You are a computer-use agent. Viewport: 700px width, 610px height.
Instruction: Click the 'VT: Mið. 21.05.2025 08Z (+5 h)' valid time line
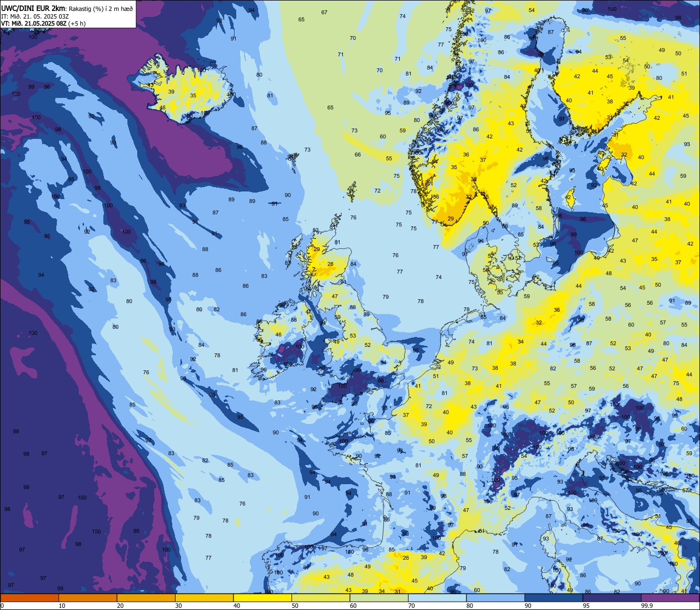[x=43, y=24]
